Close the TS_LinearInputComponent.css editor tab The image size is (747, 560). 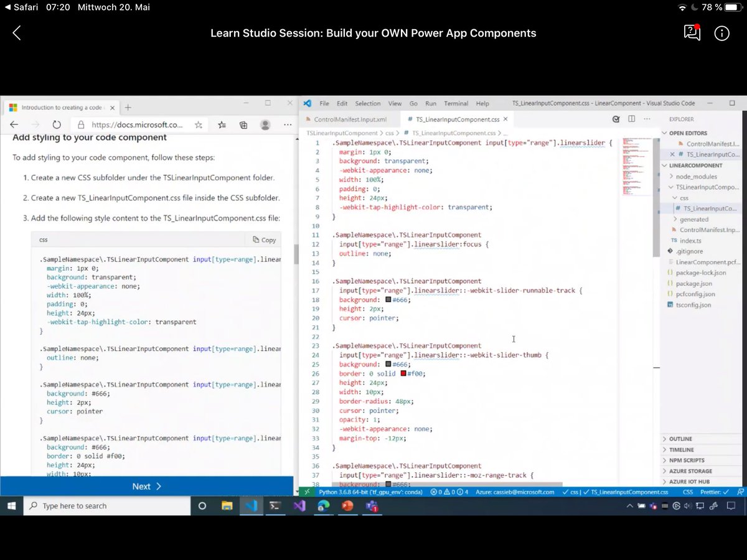[505, 119]
